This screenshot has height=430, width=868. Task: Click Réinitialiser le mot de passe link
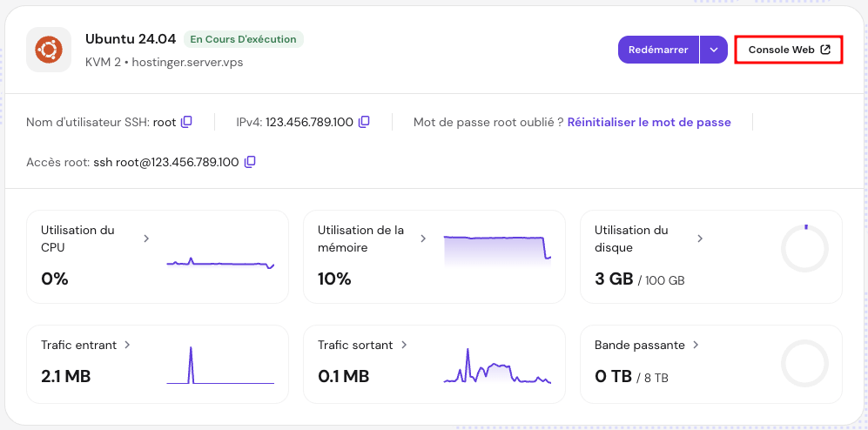pos(649,123)
